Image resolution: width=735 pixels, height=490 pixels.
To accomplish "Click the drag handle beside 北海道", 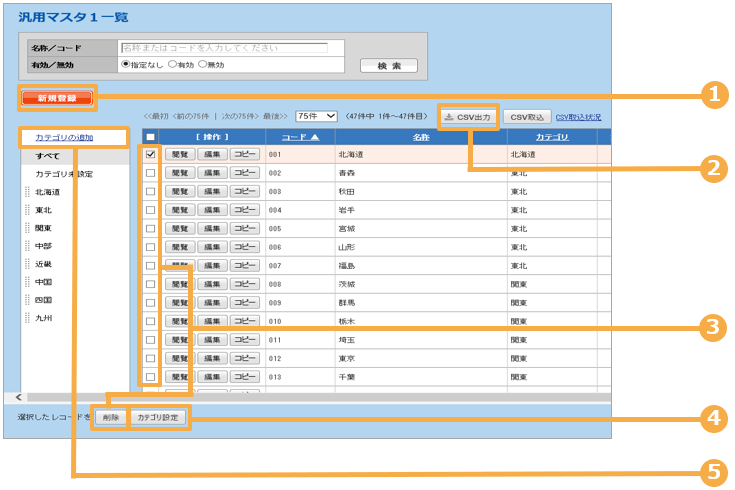I will (x=27, y=192).
